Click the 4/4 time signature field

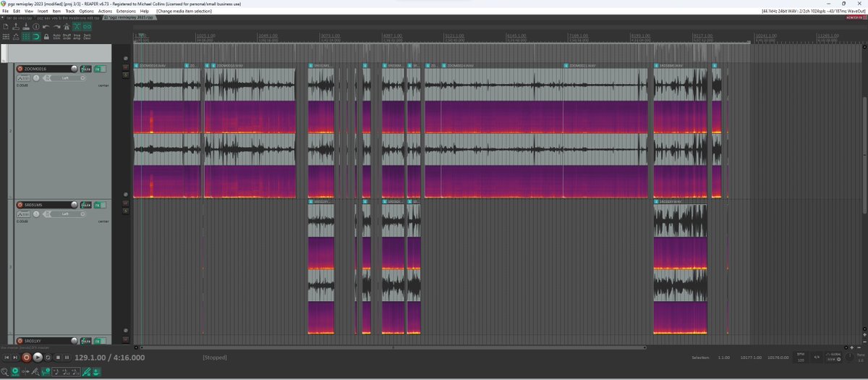click(x=817, y=358)
